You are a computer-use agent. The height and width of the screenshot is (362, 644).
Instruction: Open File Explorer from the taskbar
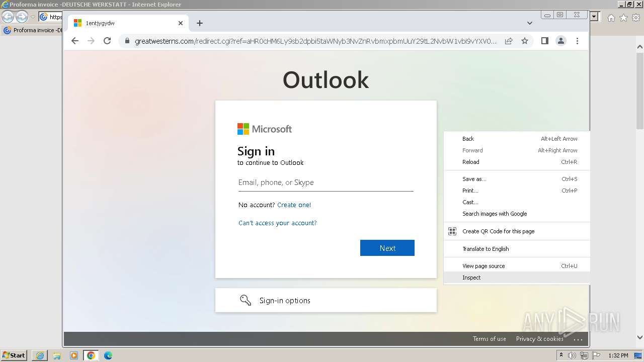point(57,355)
